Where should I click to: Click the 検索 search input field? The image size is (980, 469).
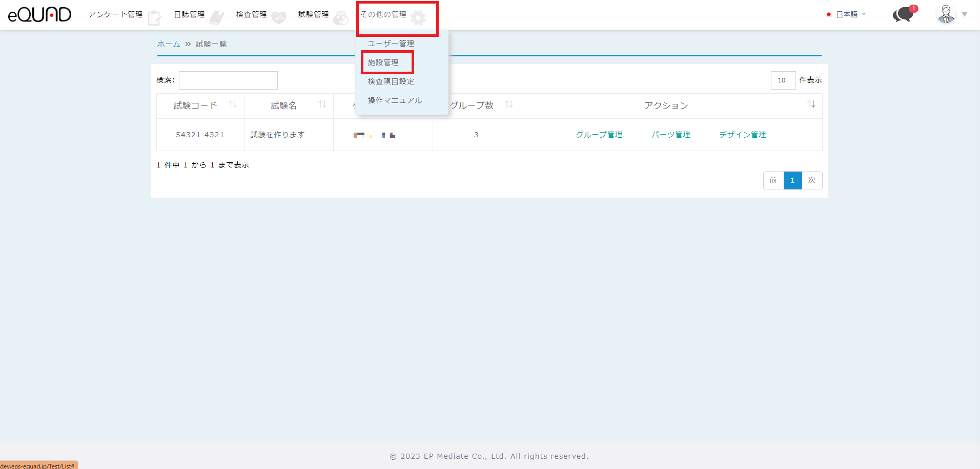click(228, 80)
